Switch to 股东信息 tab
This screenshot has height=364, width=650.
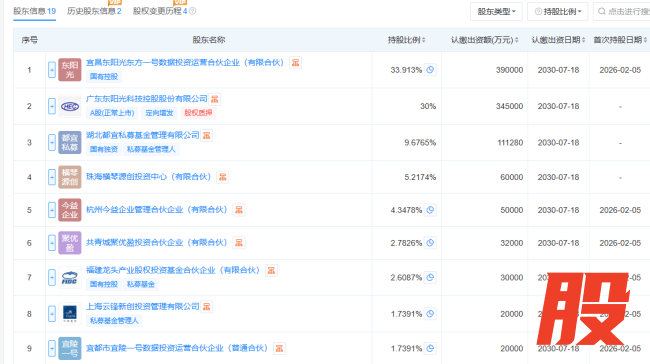coord(34,11)
